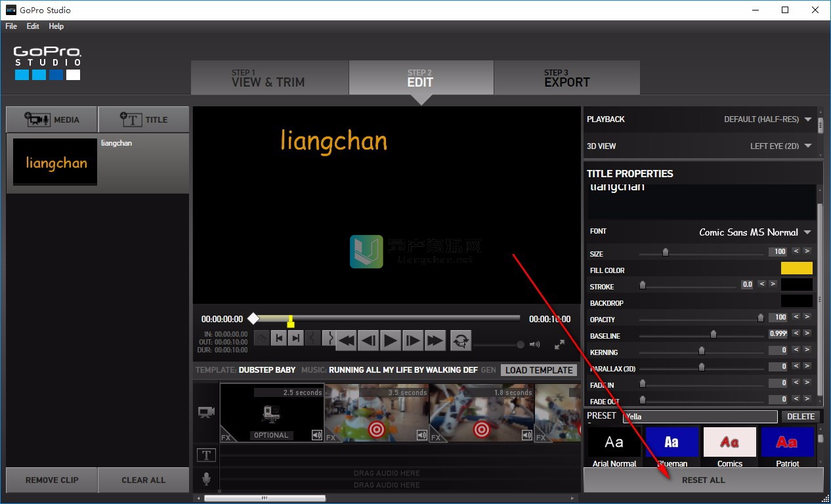Click the Backdrop color swatch
Viewport: 831px width, 504px height.
coord(796,301)
